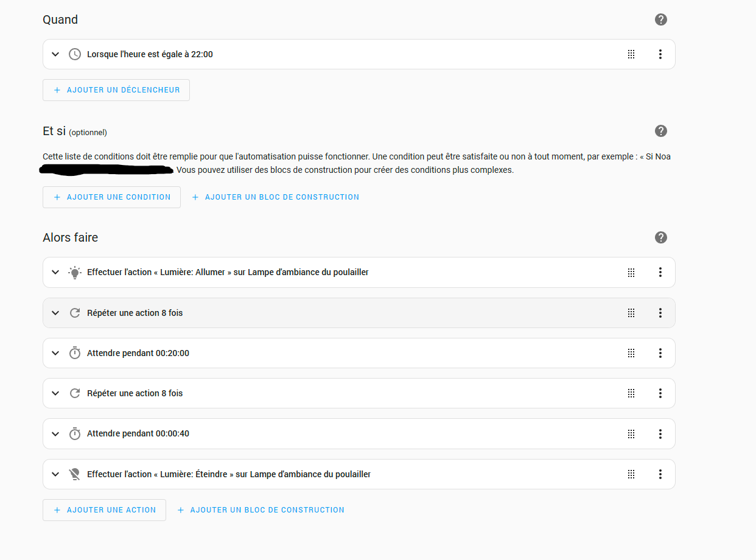Image resolution: width=756 pixels, height=560 pixels.
Task: Expand the Lumière: Éteindre action row
Action: coord(55,474)
